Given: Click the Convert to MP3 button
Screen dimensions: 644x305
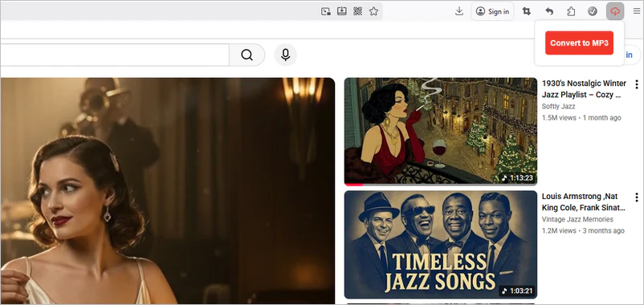Looking at the screenshot, I should point(579,43).
